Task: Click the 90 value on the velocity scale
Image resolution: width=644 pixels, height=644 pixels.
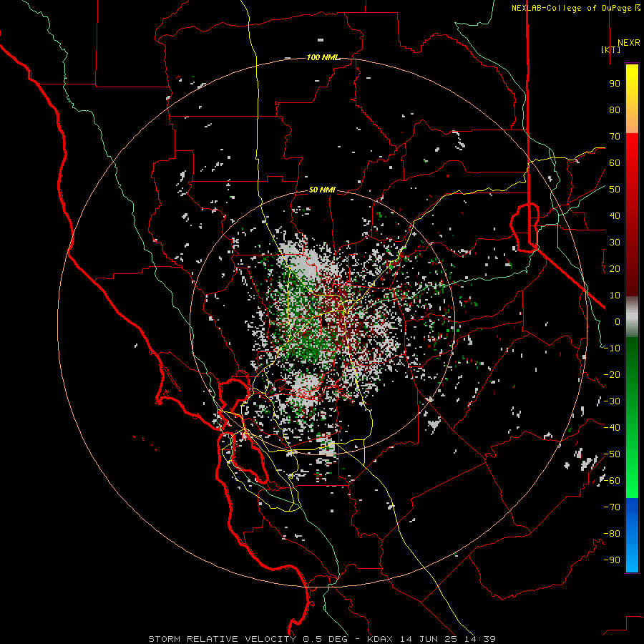Action: click(615, 84)
